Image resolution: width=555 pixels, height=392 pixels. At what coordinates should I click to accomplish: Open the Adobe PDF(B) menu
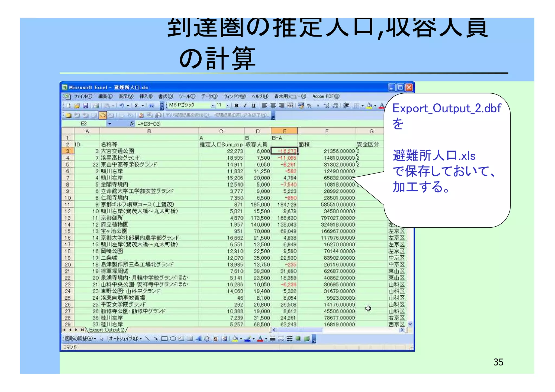tap(326, 96)
